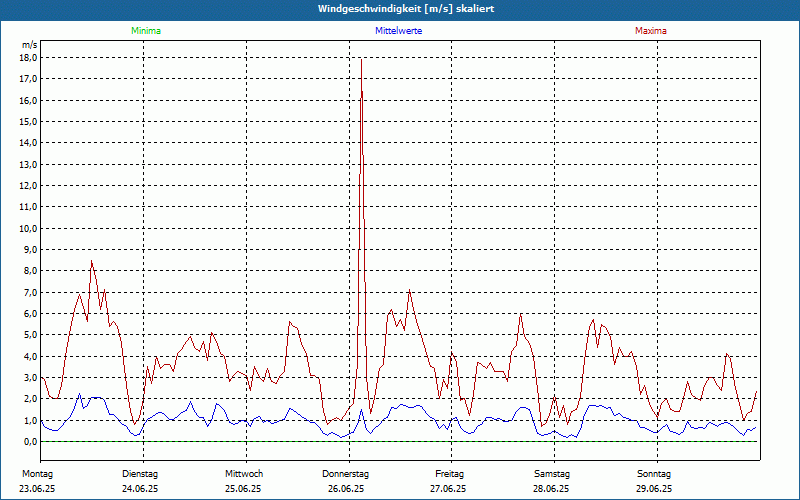800x500 pixels.
Task: Click the 17,0 axis value
Action: [29, 79]
